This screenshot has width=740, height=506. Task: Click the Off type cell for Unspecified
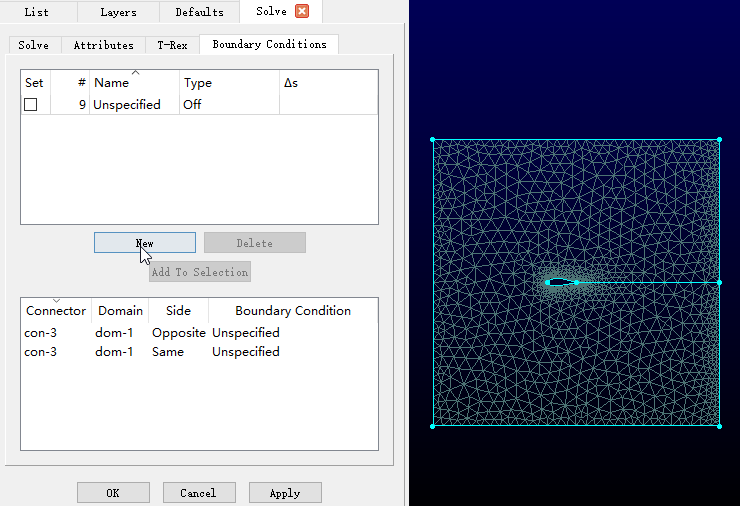point(192,105)
